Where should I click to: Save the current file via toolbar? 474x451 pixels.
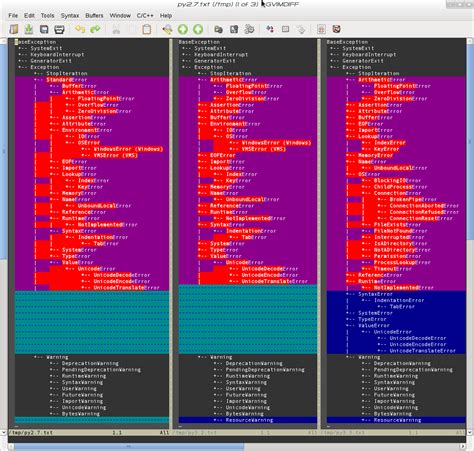click(x=29, y=29)
